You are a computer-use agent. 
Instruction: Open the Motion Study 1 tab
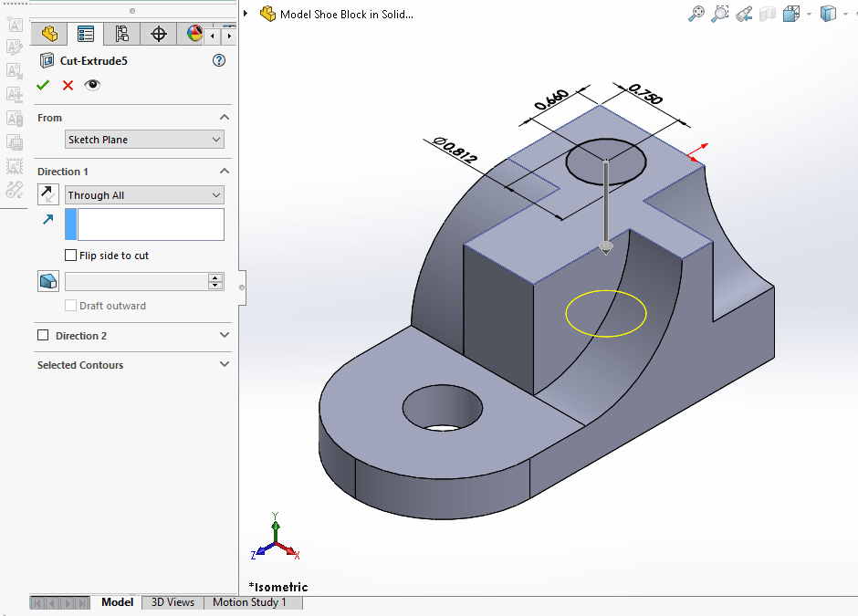pyautogui.click(x=249, y=602)
